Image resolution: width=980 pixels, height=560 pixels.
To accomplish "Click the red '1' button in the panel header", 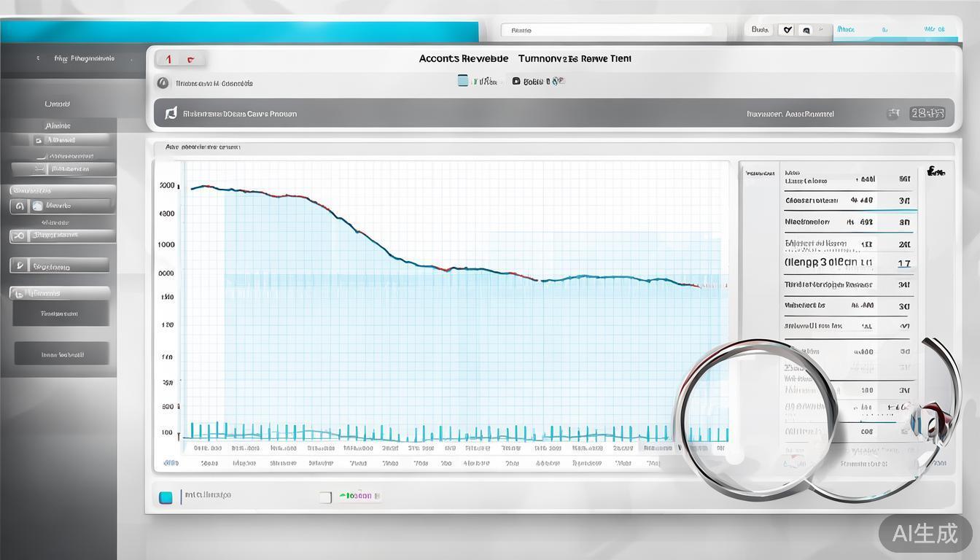I will point(168,59).
